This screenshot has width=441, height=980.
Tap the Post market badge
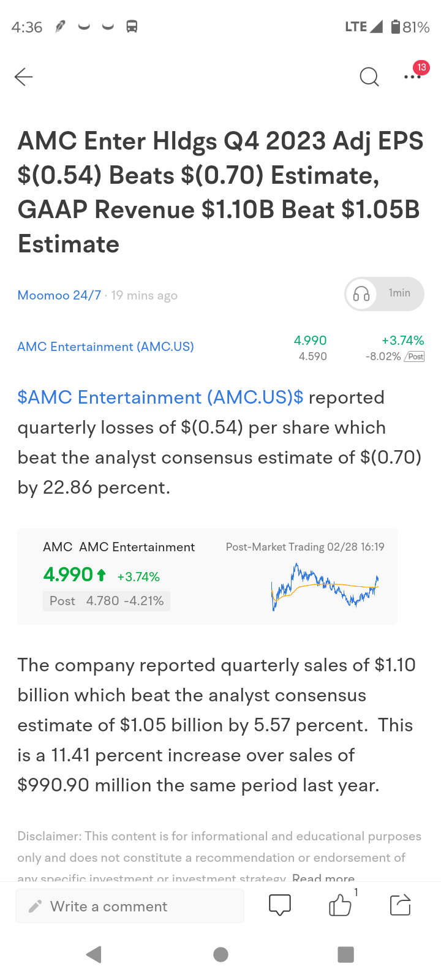(x=415, y=356)
